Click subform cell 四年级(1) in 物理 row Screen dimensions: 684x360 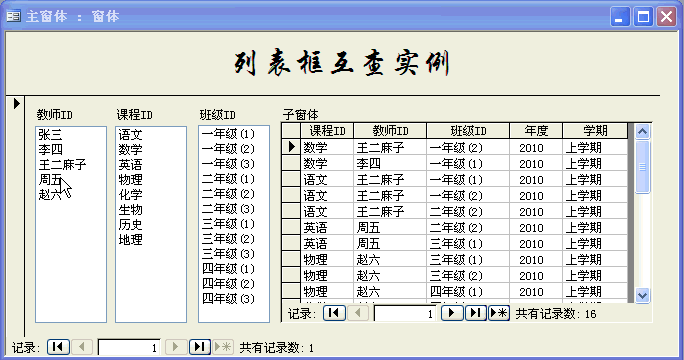pyautogui.click(x=468, y=291)
